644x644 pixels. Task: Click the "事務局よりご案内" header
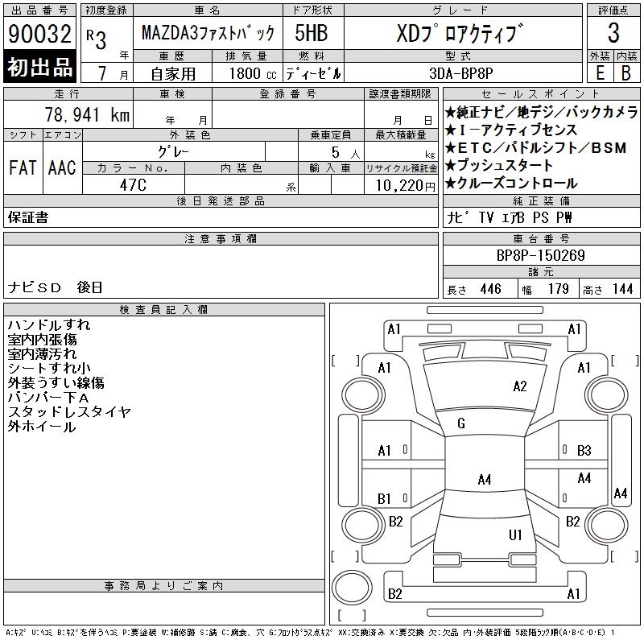coord(163,586)
